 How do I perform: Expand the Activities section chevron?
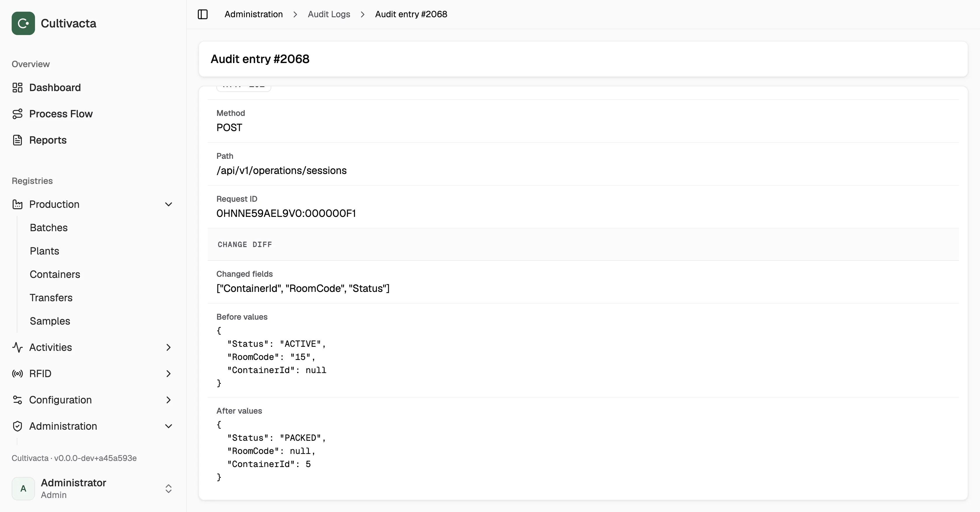click(169, 347)
